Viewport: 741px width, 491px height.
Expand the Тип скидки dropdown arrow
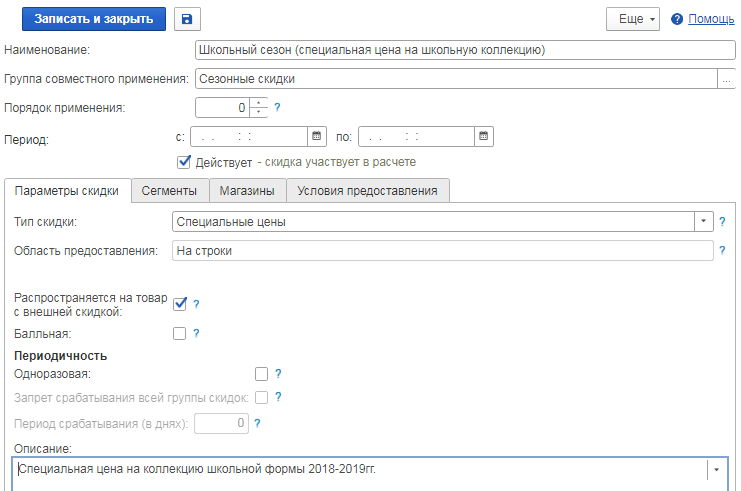click(x=704, y=221)
